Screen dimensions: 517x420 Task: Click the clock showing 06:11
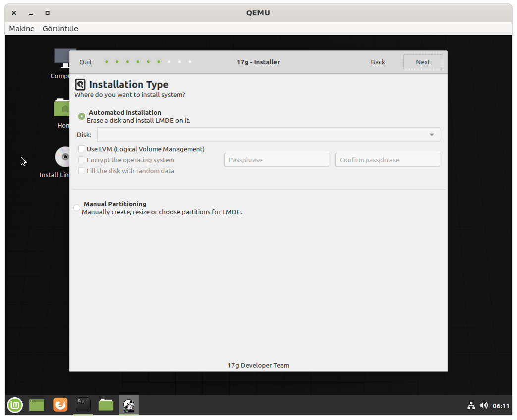point(501,406)
